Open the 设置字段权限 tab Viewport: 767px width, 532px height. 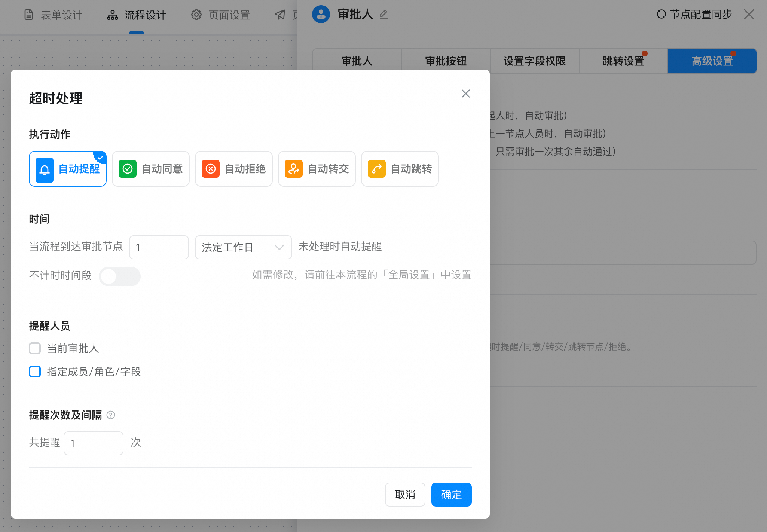[x=535, y=61]
